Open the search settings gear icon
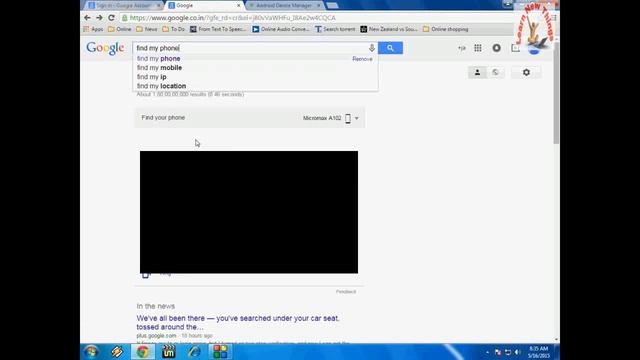Screen dimensions: 640x360 pos(526,73)
